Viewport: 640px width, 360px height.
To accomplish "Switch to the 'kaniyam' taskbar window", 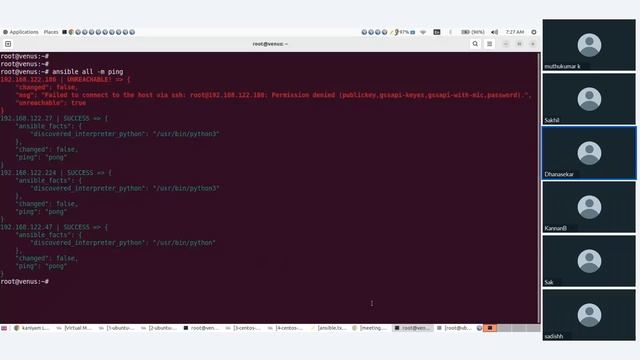I will pyautogui.click(x=32, y=328).
